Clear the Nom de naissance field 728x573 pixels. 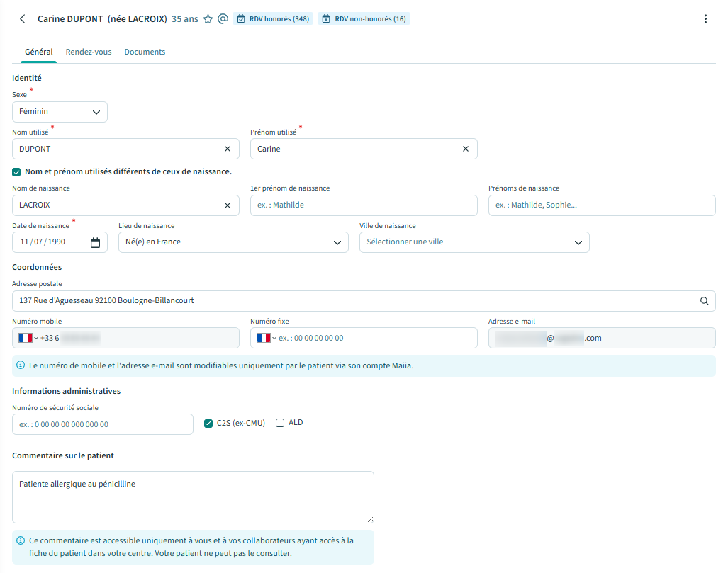point(228,205)
